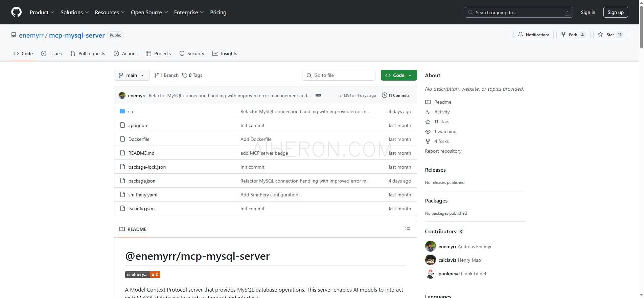The width and height of the screenshot is (644, 298).
Task: Open the tsconfig.json file
Action: (x=141, y=209)
